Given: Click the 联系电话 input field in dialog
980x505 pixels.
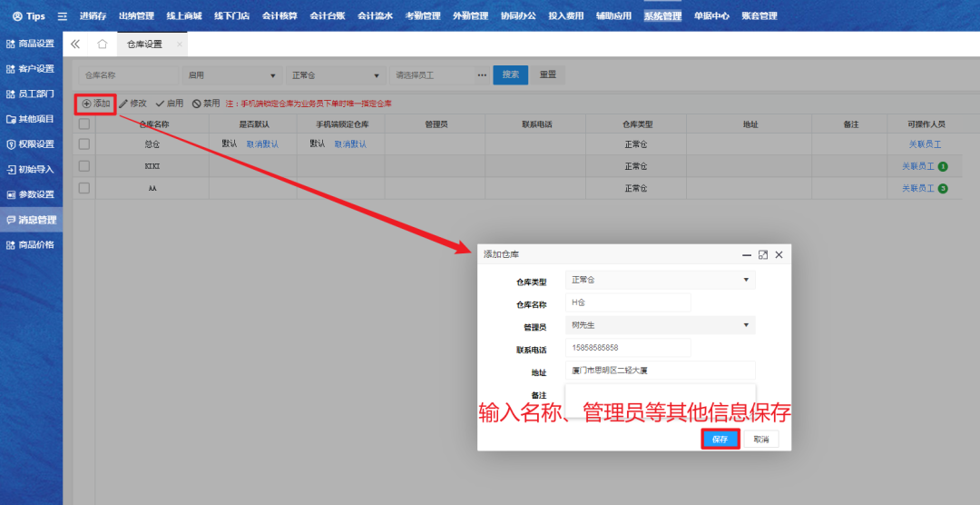Looking at the screenshot, I should point(628,348).
